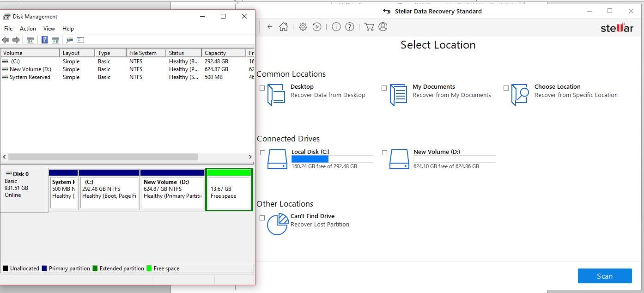The height and width of the screenshot is (293, 644).
Task: Select the New Volume (D:) list row
Action: tap(127, 69)
